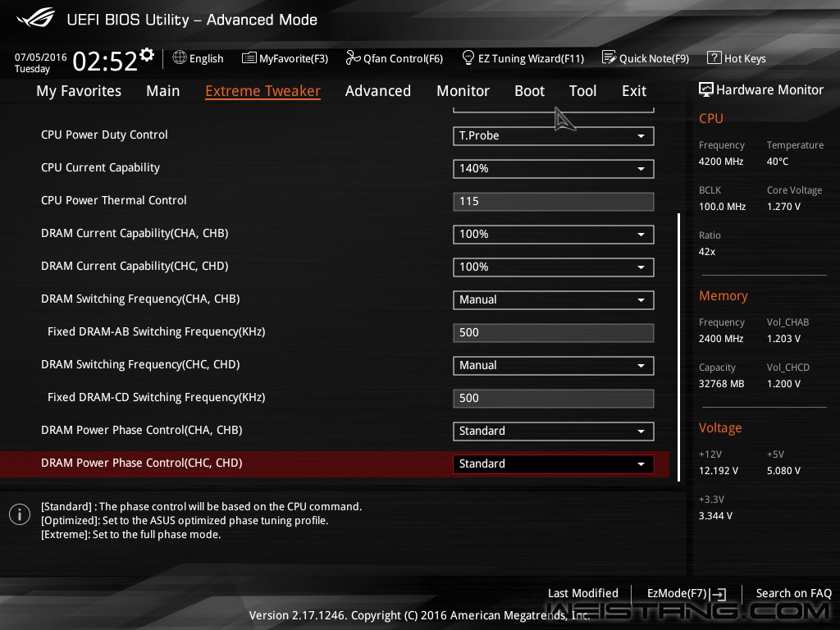Screen dimensions: 840x630
Task: Click Fixed DRAM-AB Switching Frequency field
Action: click(x=554, y=333)
